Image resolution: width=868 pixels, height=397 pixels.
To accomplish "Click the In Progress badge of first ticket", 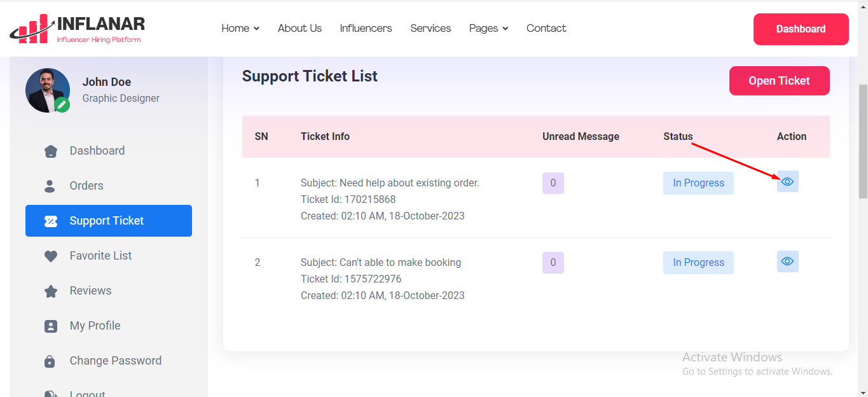I will pos(698,183).
